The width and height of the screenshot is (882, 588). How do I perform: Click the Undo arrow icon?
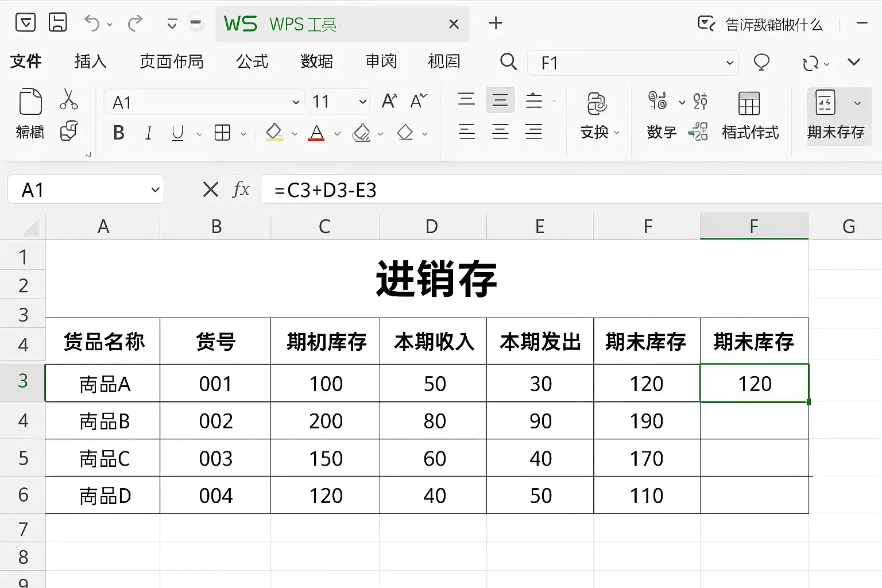coord(91,23)
